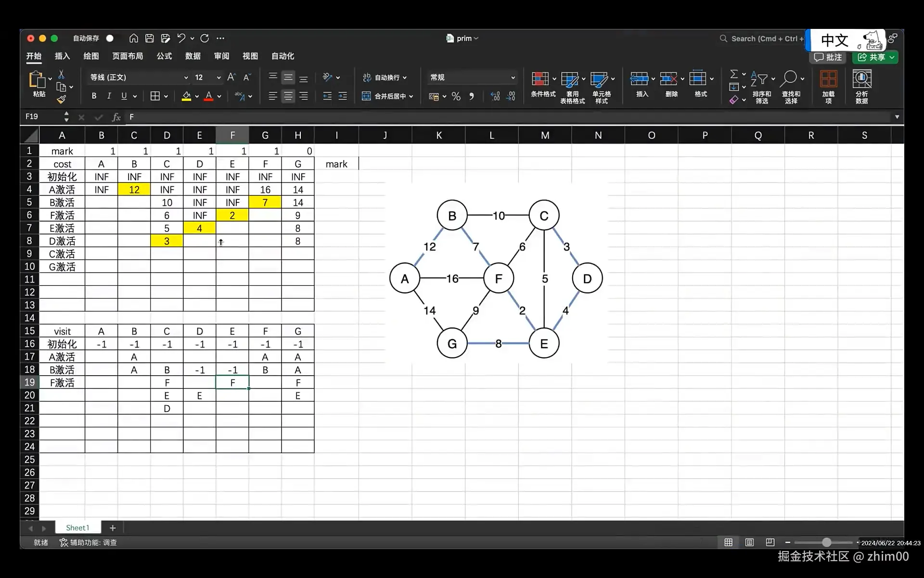Expand the number format dropdown showing 常规

point(513,78)
